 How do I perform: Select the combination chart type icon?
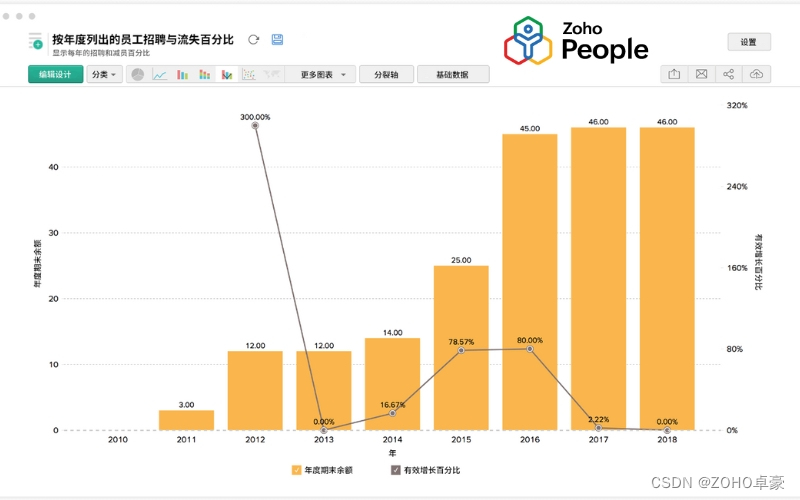[227, 74]
